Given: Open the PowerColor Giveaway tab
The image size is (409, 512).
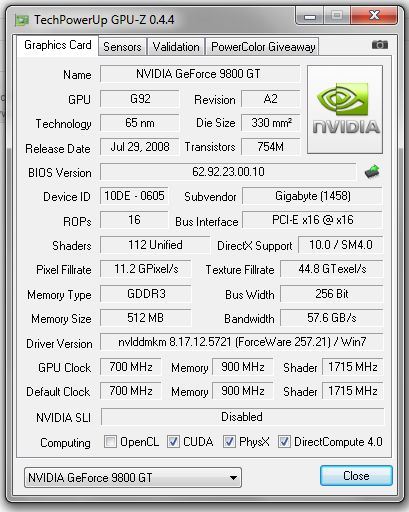Looking at the screenshot, I should tap(263, 47).
